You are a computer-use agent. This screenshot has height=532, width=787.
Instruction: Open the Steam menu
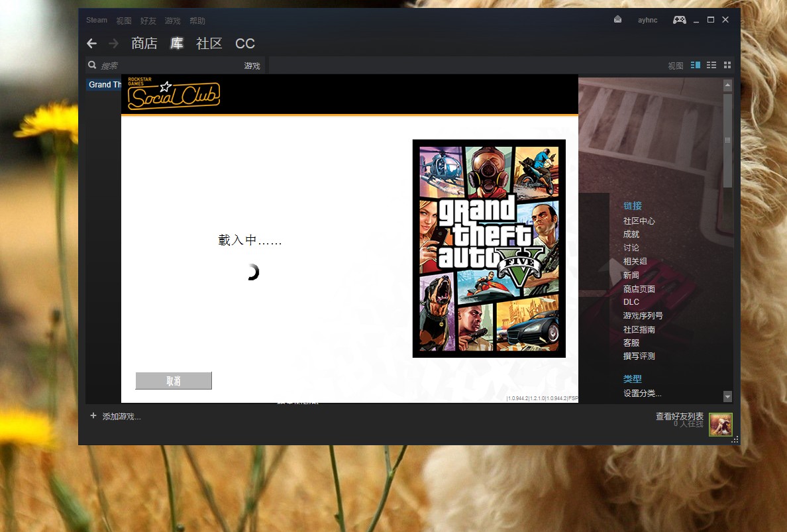97,20
